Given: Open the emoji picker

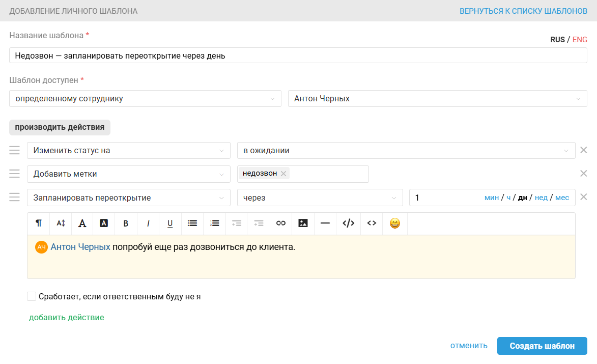Looking at the screenshot, I should pyautogui.click(x=394, y=223).
